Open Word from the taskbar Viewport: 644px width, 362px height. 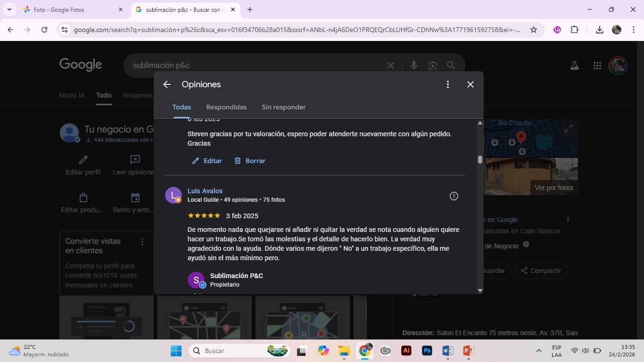tap(447, 351)
